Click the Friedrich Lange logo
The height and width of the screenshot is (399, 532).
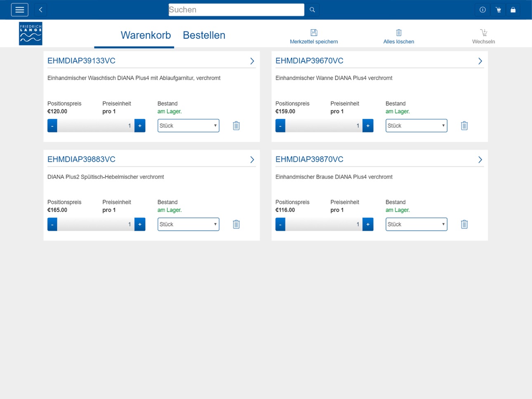[x=31, y=33]
